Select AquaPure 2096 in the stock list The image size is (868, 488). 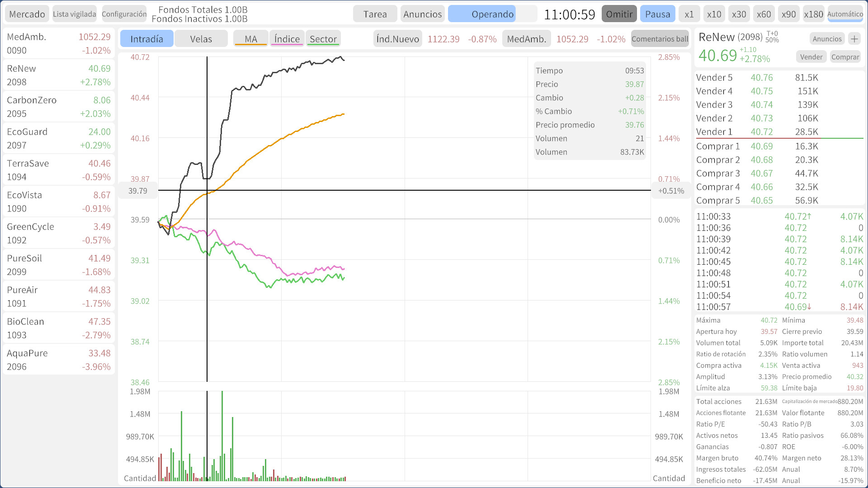[x=59, y=360]
